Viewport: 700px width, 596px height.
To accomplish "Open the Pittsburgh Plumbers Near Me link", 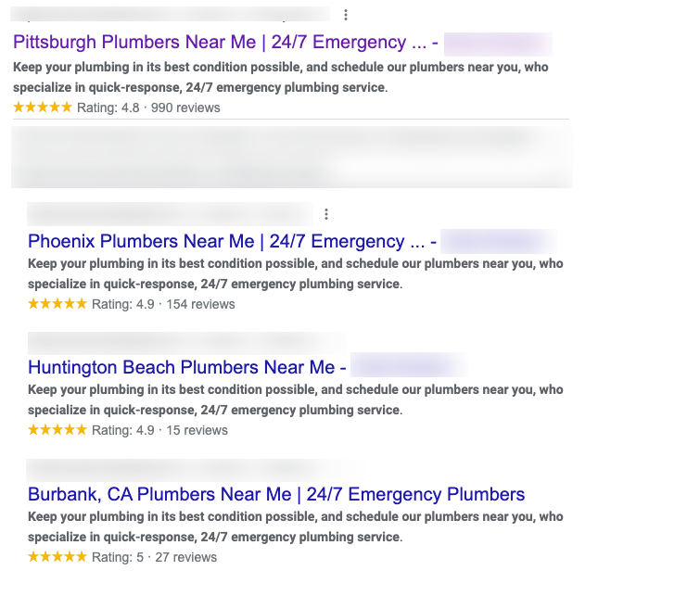I will point(210,43).
